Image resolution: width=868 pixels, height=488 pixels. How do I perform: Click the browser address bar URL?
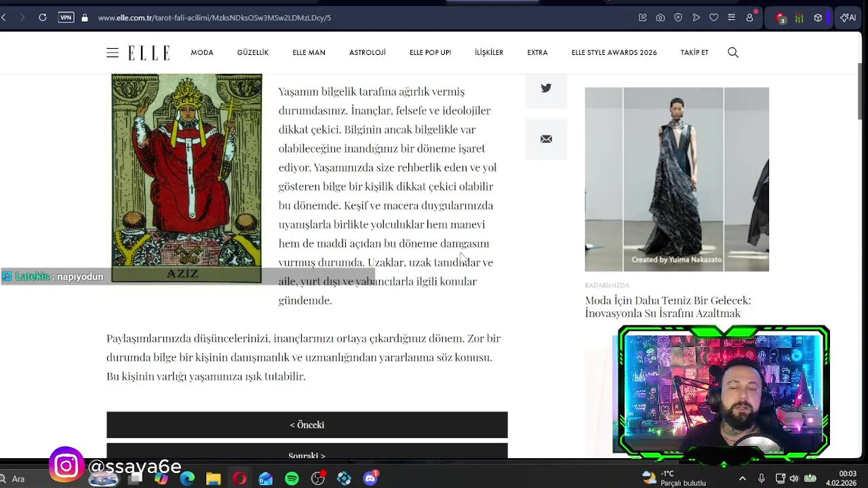[x=214, y=18]
